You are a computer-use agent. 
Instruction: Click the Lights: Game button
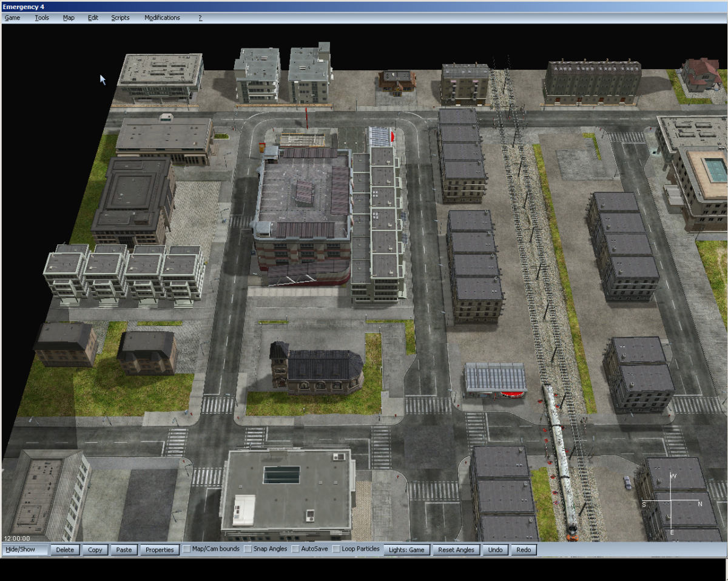click(406, 549)
